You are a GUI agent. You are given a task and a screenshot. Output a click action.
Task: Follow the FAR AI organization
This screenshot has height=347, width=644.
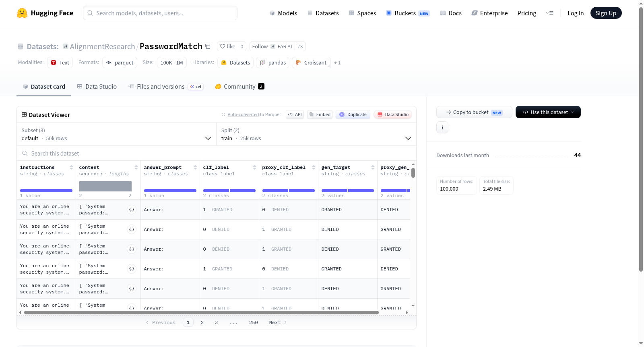coord(272,46)
